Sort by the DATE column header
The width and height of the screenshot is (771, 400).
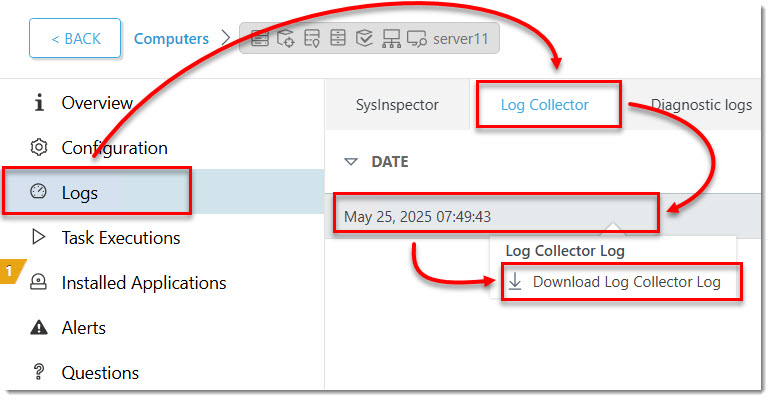tap(389, 162)
